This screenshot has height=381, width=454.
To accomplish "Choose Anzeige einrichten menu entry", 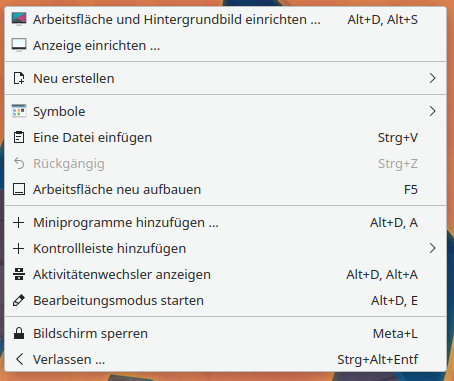I will pos(226,45).
